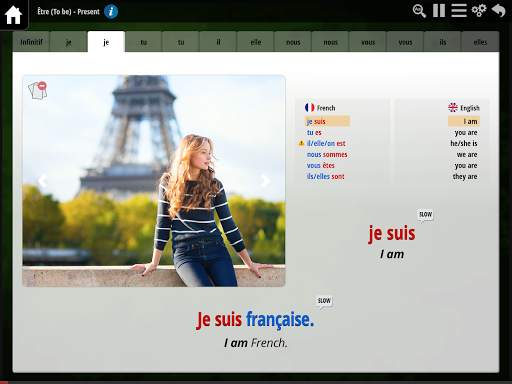Open the three-line list menu icon
This screenshot has height=384, width=512.
click(x=459, y=11)
